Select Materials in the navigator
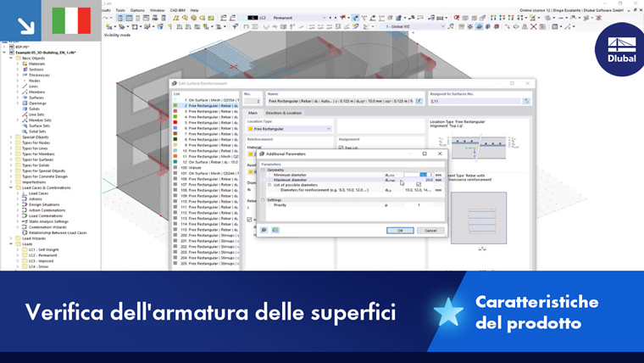Screen dimensions: 644x363 pos(36,64)
